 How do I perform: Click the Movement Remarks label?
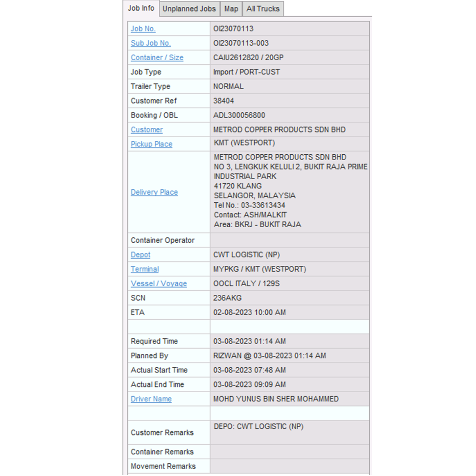click(163, 466)
